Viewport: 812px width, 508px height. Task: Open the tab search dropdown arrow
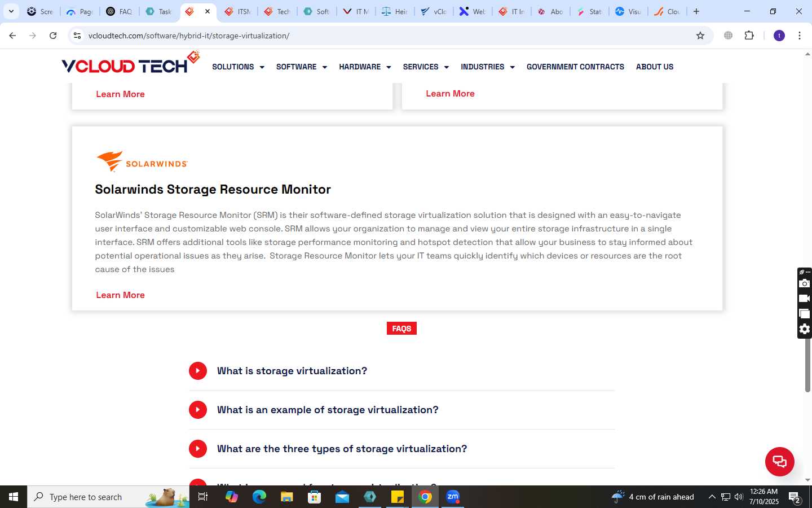pyautogui.click(x=11, y=11)
